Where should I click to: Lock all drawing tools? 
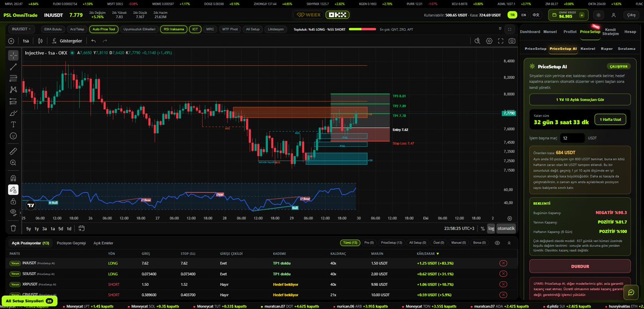coord(13,201)
